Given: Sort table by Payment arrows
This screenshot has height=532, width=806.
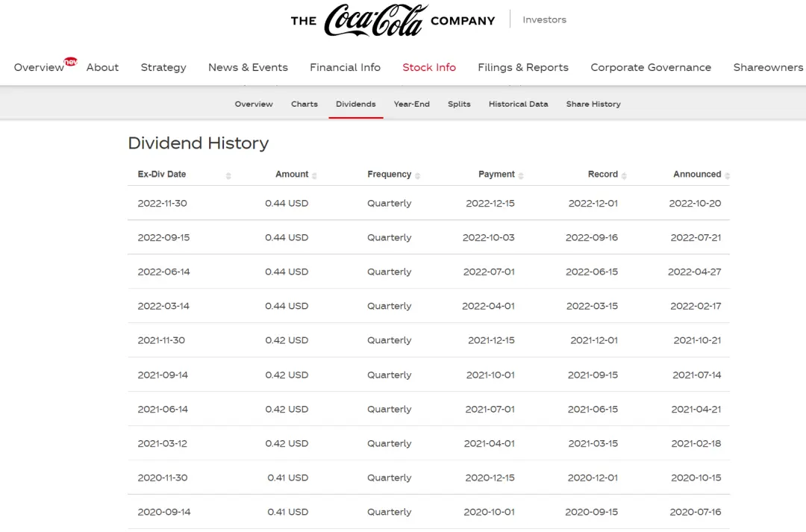Looking at the screenshot, I should [521, 176].
